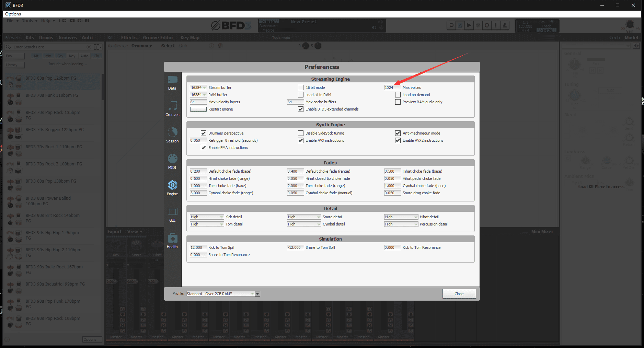This screenshot has width=644, height=348.
Task: Click the Grv filter button
Action: [60, 56]
